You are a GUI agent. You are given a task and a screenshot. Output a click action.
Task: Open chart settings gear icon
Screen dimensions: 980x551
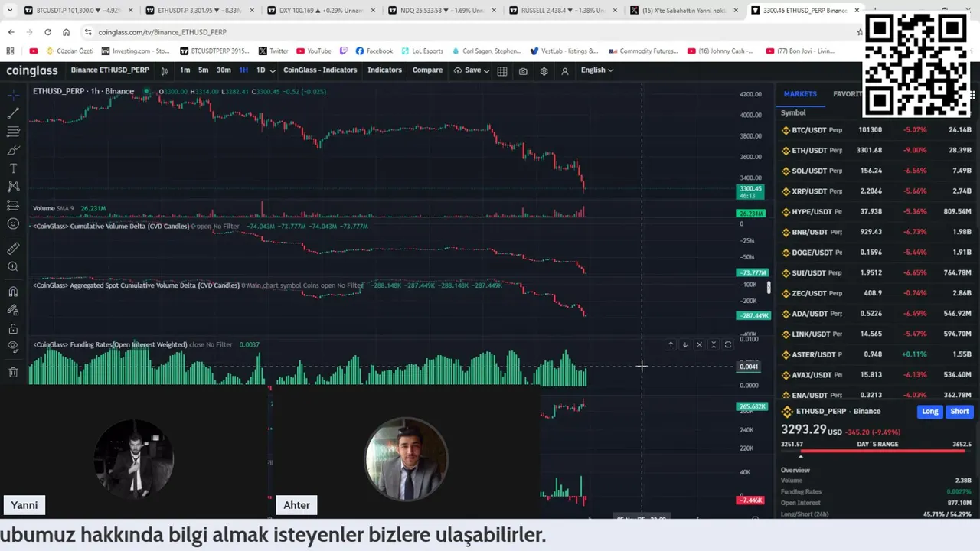[x=544, y=70]
